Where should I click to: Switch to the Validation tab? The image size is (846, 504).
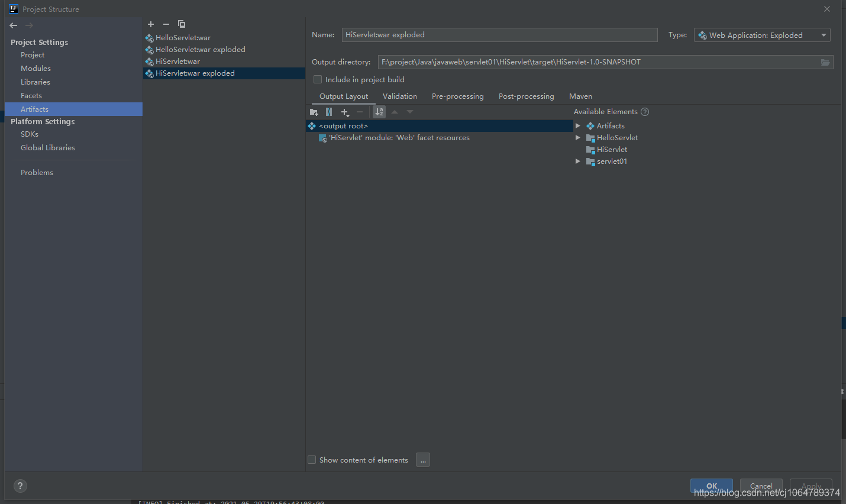click(x=400, y=96)
